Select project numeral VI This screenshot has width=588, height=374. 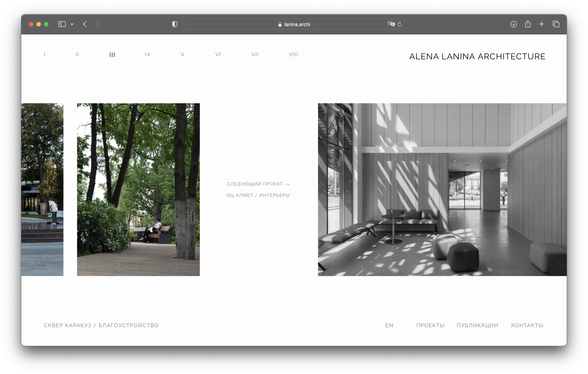coord(218,55)
